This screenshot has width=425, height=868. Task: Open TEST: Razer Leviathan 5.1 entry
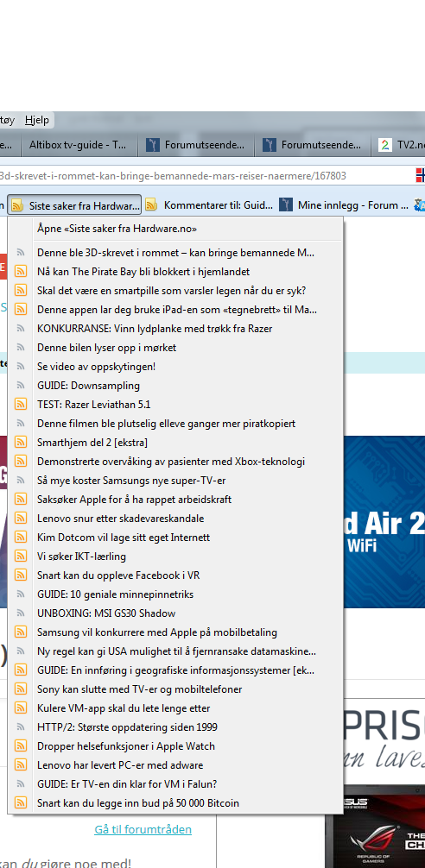pos(175,404)
